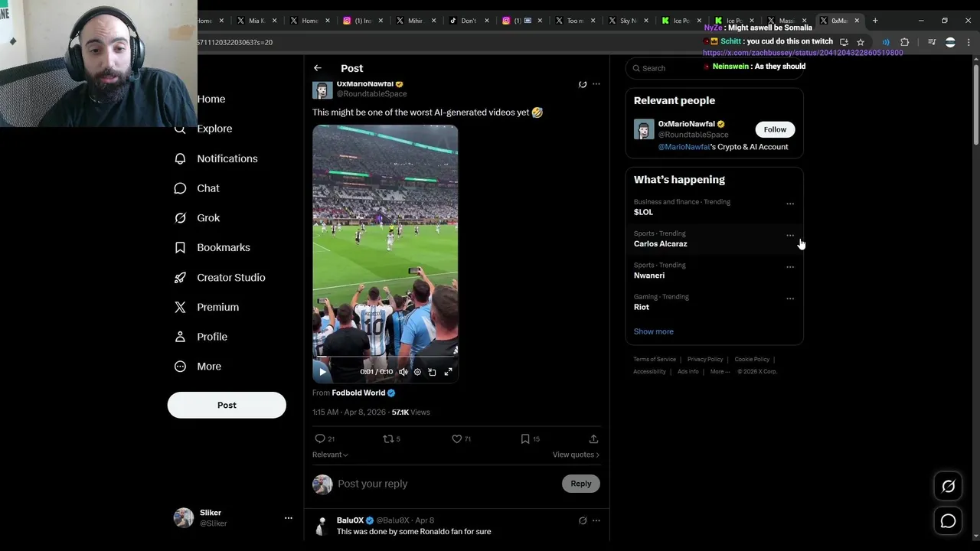Open the Accessibility footer link
Image resolution: width=980 pixels, height=551 pixels.
point(649,372)
